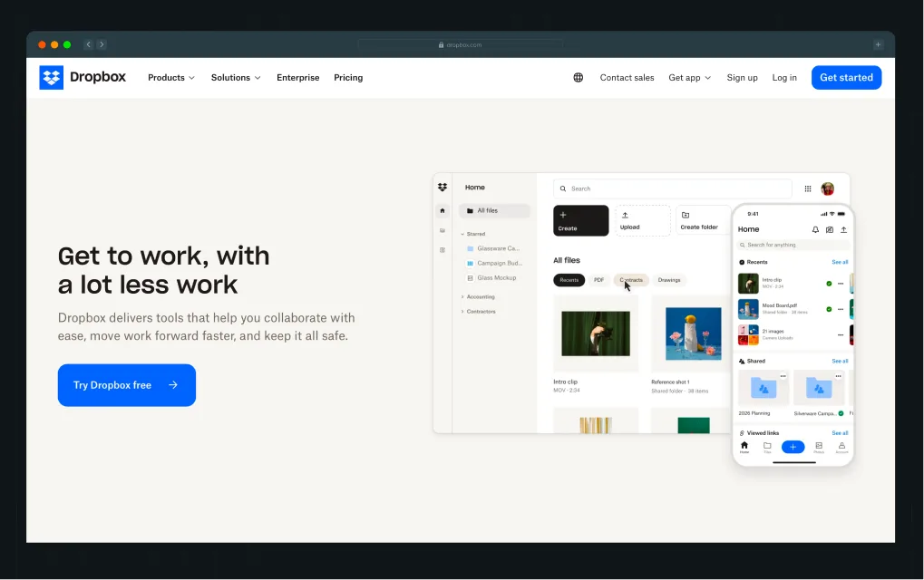Open the language globe selector
This screenshot has height=580, width=924.
(x=579, y=77)
